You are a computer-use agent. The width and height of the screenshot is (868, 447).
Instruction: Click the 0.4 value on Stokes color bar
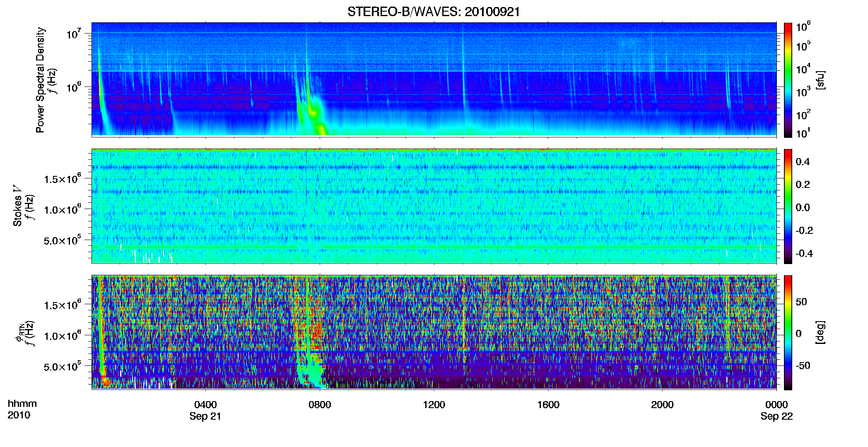803,162
